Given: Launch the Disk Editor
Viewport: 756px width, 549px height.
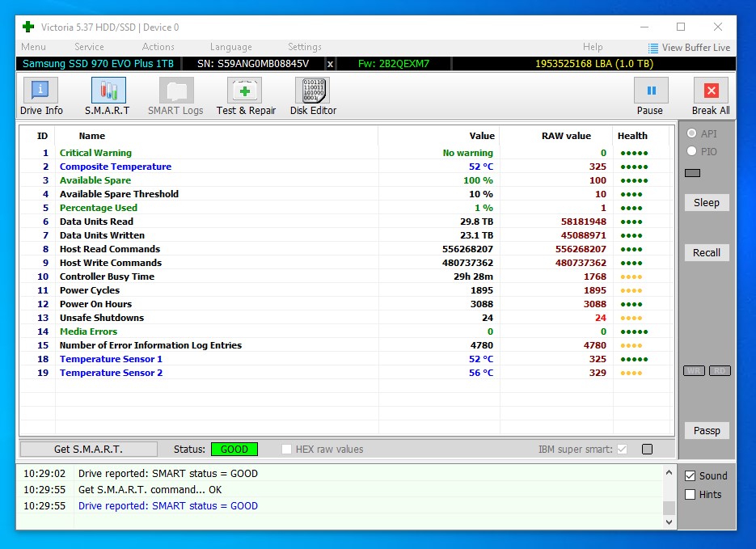Looking at the screenshot, I should [313, 96].
